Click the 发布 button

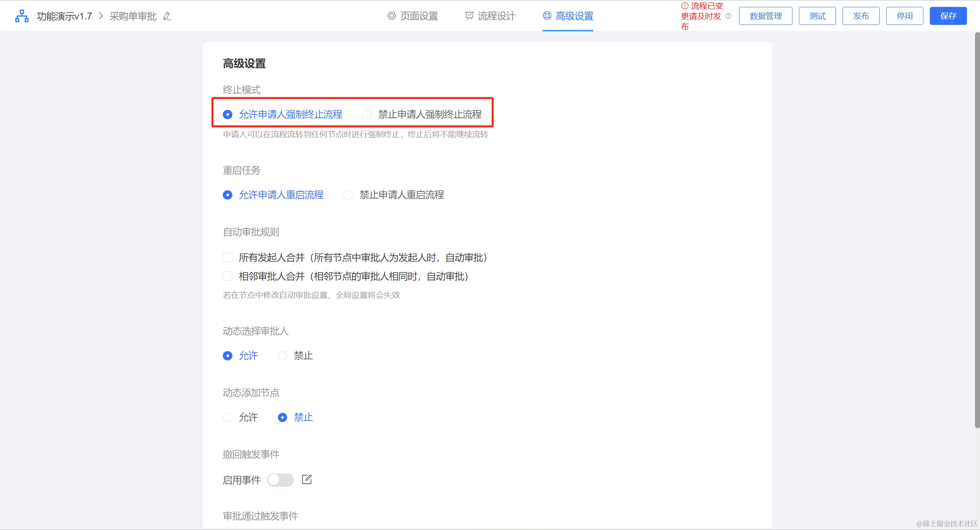coord(861,16)
